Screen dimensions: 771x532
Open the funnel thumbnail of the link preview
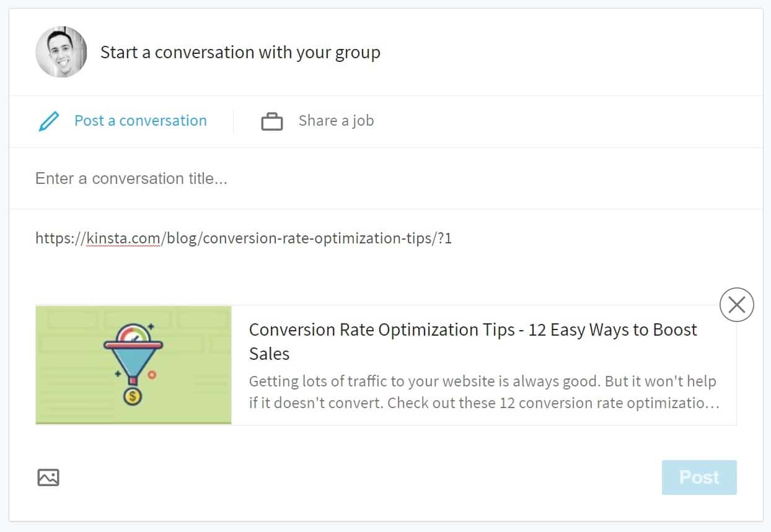(133, 365)
